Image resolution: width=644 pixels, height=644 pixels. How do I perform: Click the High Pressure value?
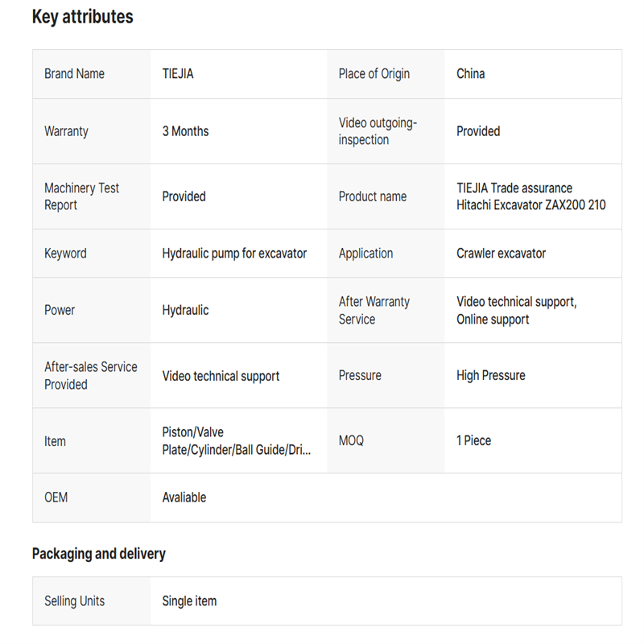(490, 376)
